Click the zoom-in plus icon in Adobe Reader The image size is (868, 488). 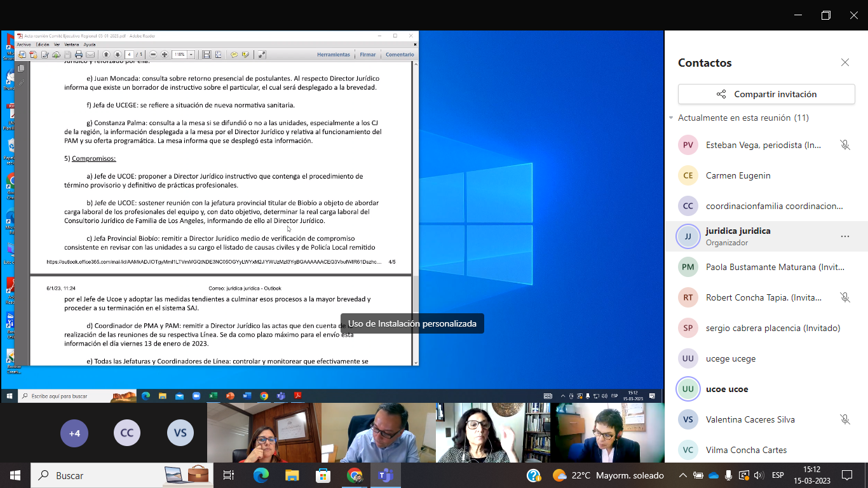[165, 55]
